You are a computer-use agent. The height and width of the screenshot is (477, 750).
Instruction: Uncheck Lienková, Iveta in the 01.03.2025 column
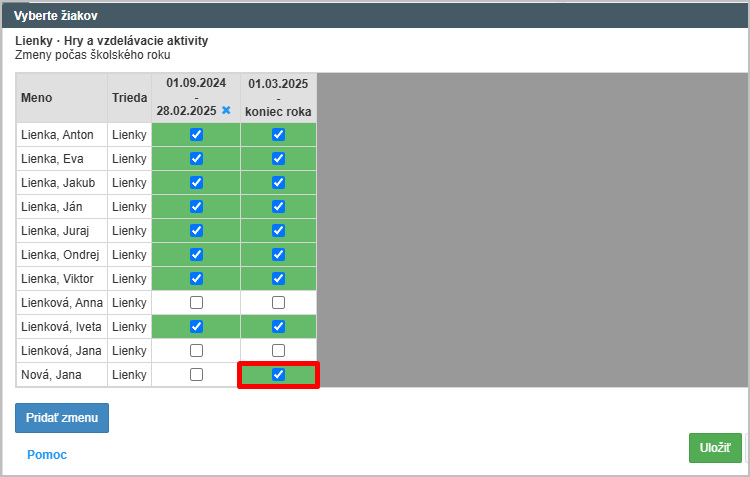[x=279, y=327]
